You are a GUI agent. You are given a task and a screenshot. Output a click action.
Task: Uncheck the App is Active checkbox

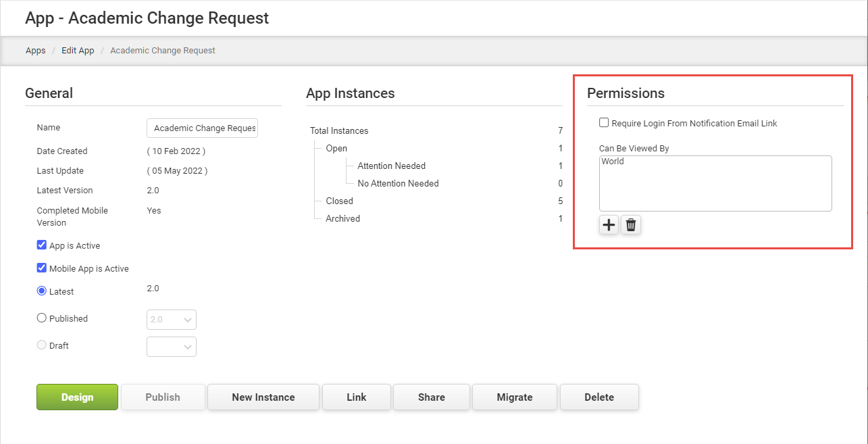(42, 245)
